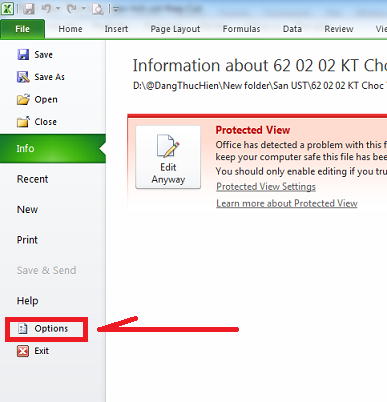Viewport: 387px width, 402px height.
Task: Click the Edit Anyway button
Action: tap(168, 157)
